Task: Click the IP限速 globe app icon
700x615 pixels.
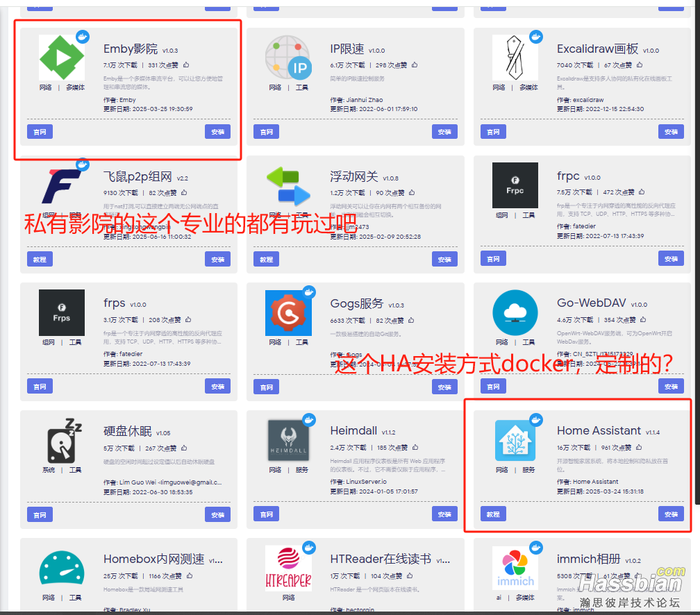Action: [288, 58]
